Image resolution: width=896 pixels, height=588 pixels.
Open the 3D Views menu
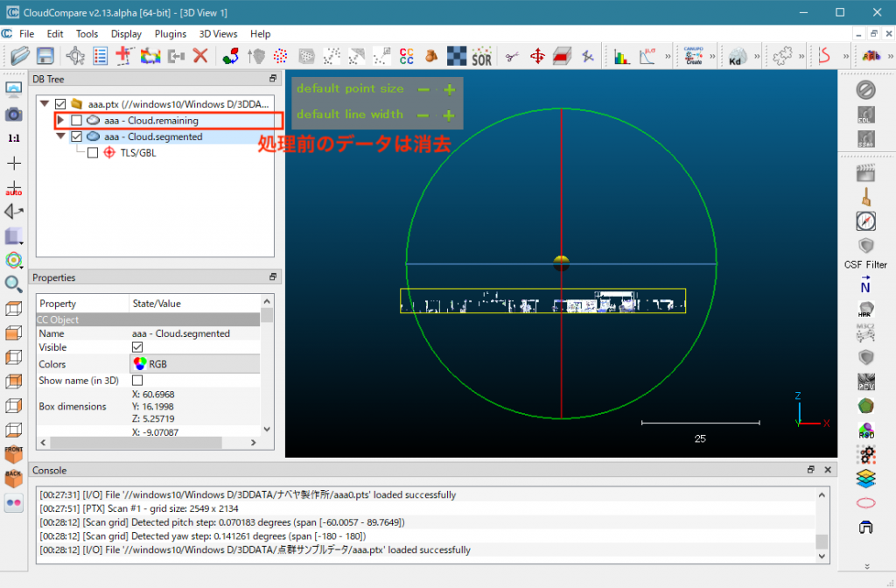pyautogui.click(x=218, y=34)
